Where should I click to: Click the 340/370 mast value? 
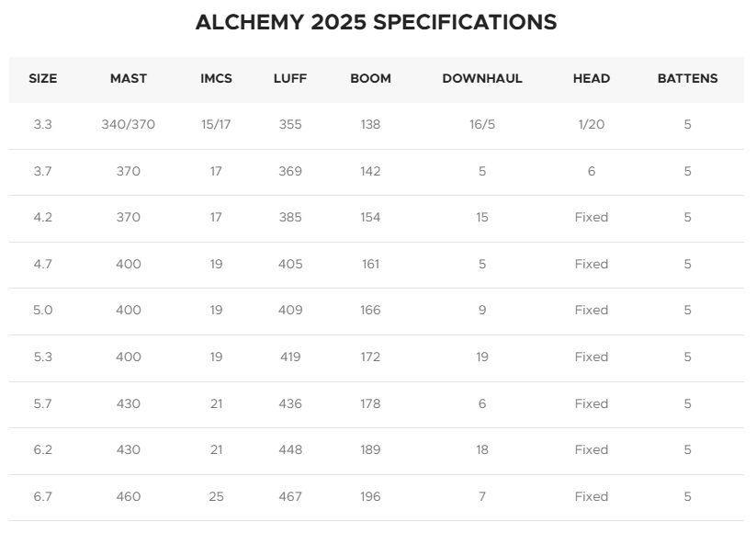click(129, 124)
